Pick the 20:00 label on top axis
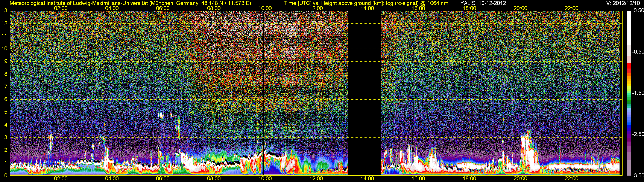Screen dimensions: 644x182 coord(520,8)
